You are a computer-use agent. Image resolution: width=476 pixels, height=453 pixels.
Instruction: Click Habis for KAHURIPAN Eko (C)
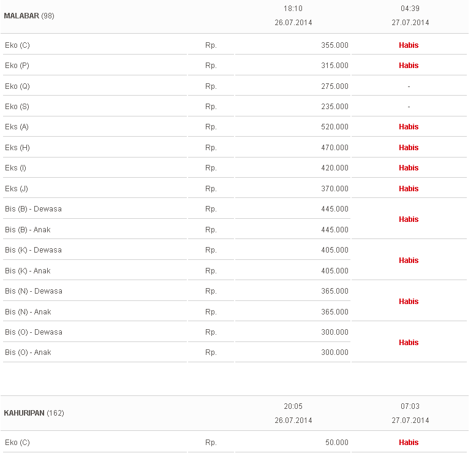coord(409,443)
